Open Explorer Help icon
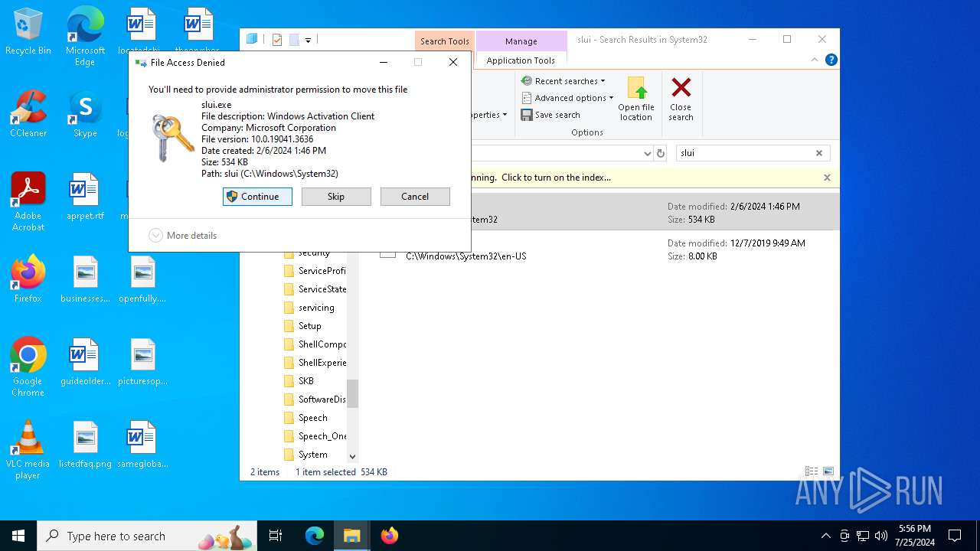The height and width of the screenshot is (551, 980). pos(831,60)
